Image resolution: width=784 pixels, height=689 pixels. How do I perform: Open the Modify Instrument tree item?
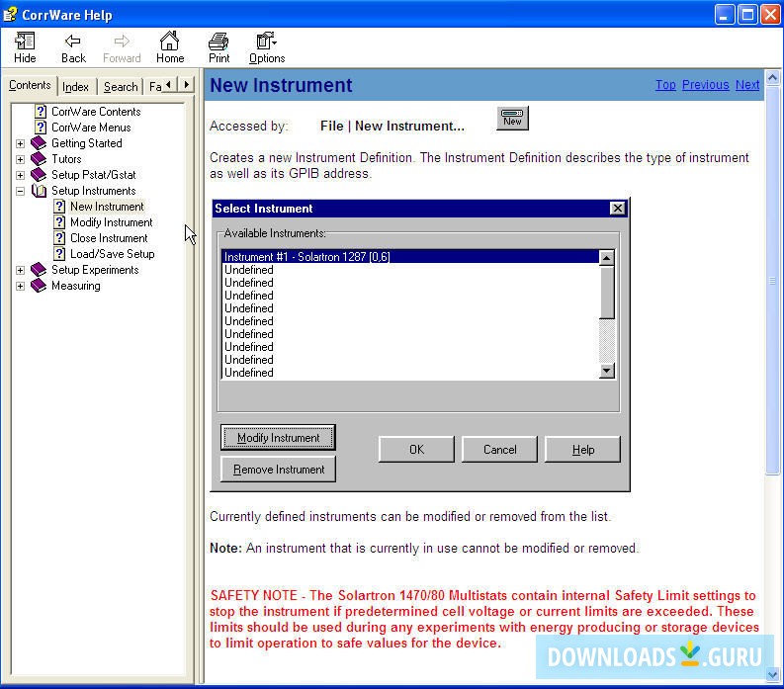click(x=111, y=222)
